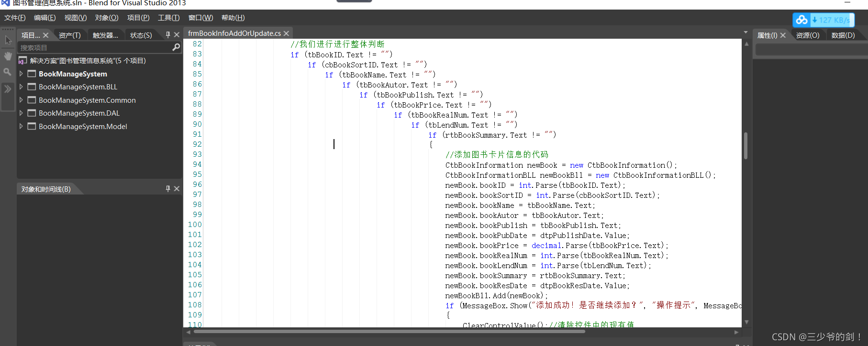868x346 pixels.
Task: Expand the BookManageSystem.Common project node
Action: tap(21, 100)
